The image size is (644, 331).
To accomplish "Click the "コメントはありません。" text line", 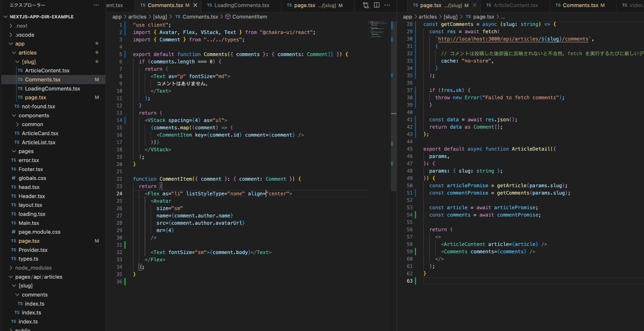I will point(183,84).
